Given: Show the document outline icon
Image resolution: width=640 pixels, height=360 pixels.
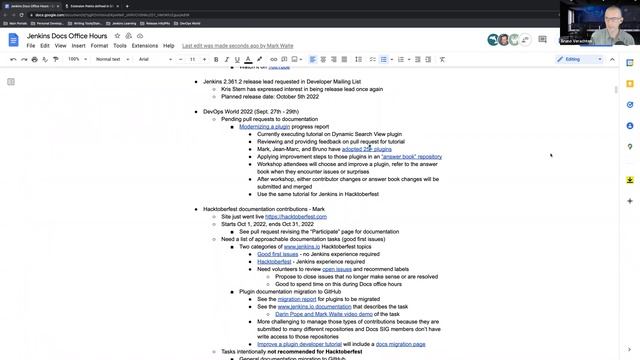Looking at the screenshot, I should pos(11,82).
